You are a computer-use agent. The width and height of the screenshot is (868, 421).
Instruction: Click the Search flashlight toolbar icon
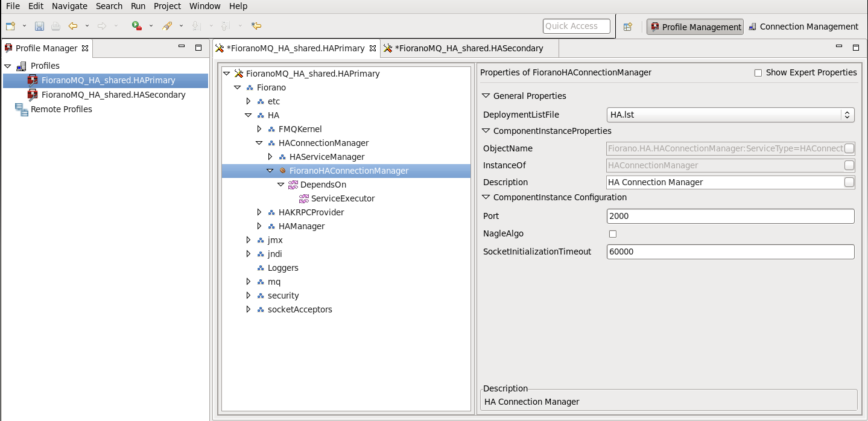(x=168, y=26)
